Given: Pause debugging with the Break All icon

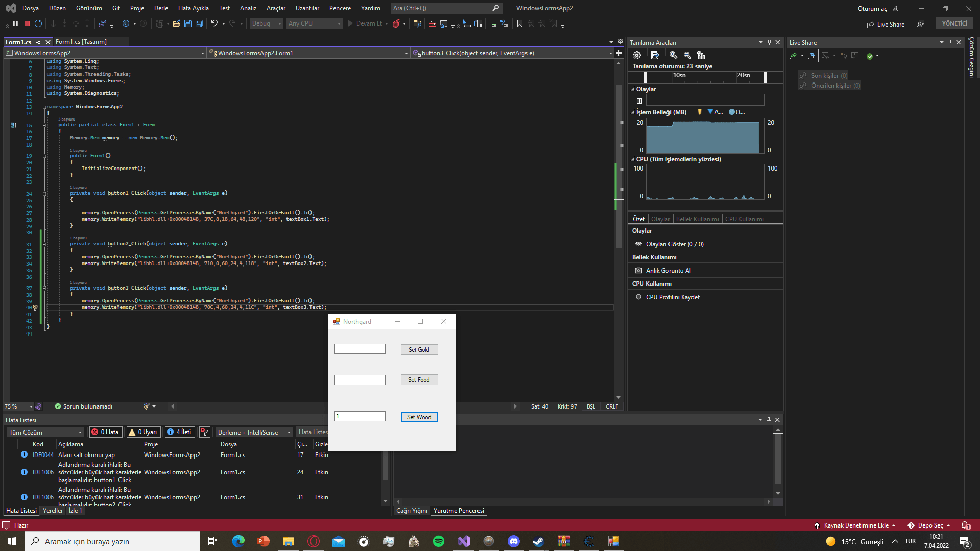Looking at the screenshot, I should point(16,23).
